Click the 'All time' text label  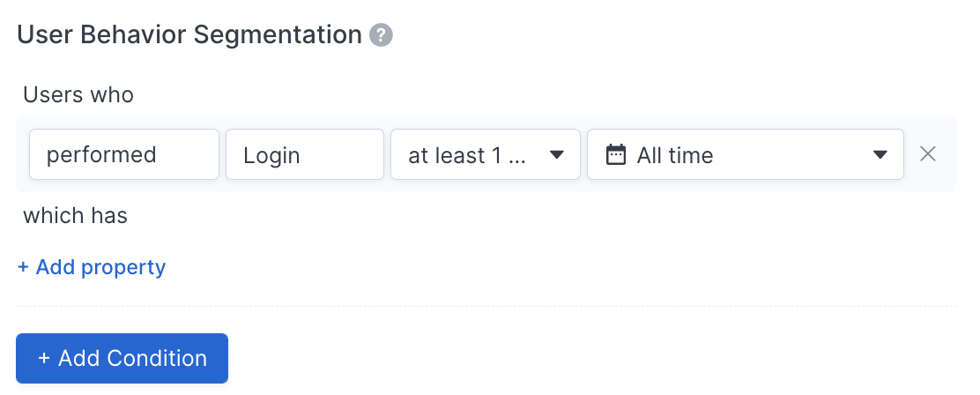pyautogui.click(x=675, y=155)
